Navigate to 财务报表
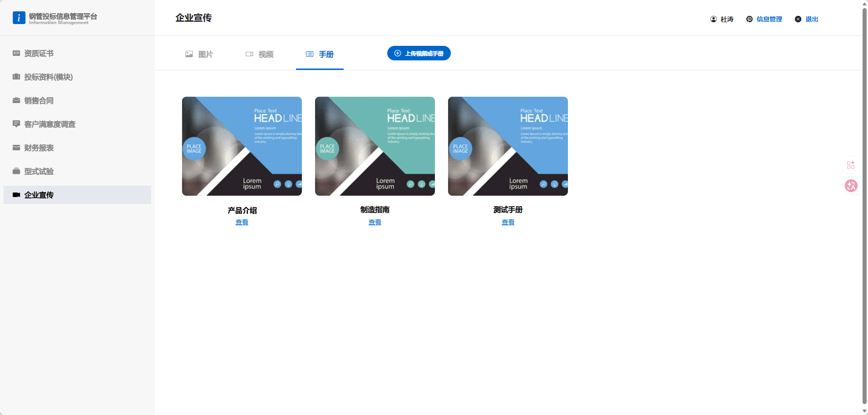This screenshot has width=868, height=415. [77, 148]
